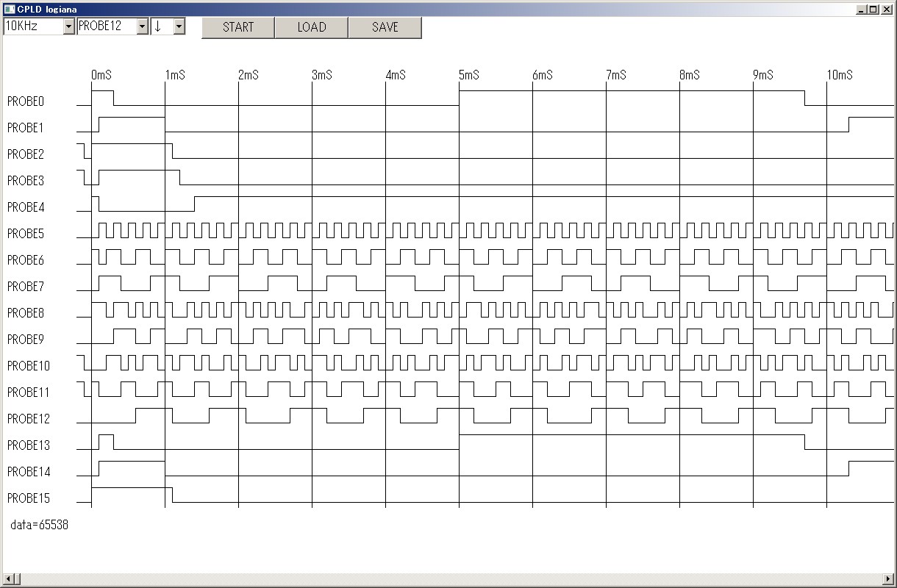
Task: Select the PROBE10 label
Action: (29, 366)
